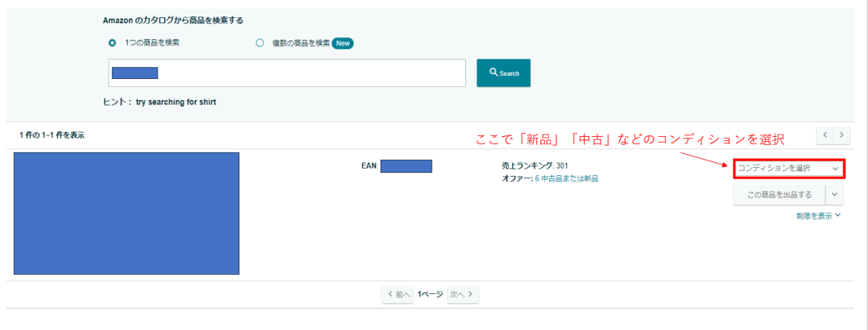The width and height of the screenshot is (868, 330).
Task: Click the product image thumbnail
Action: pos(127,213)
